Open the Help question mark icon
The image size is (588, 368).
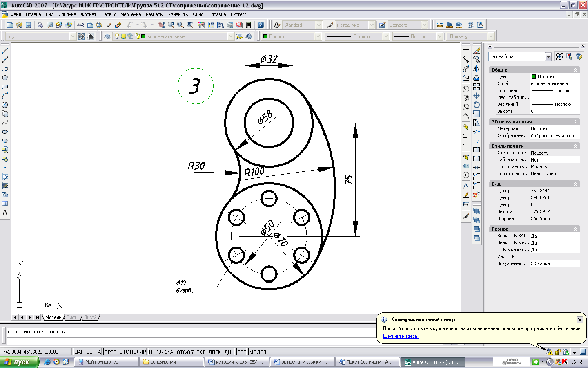pos(261,25)
